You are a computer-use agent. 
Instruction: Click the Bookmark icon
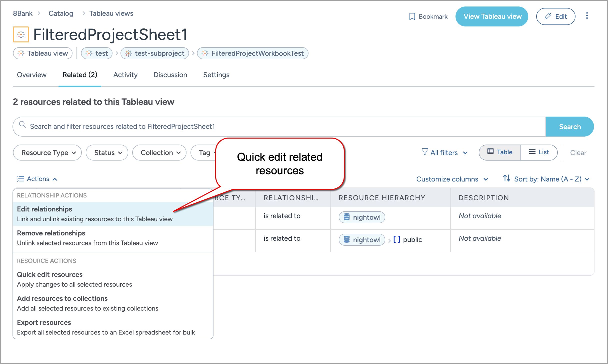pos(412,16)
